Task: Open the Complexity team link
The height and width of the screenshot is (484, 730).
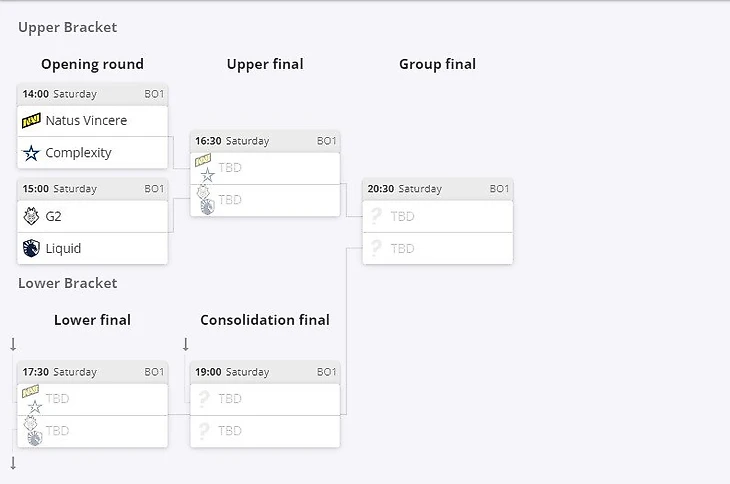Action: [78, 153]
